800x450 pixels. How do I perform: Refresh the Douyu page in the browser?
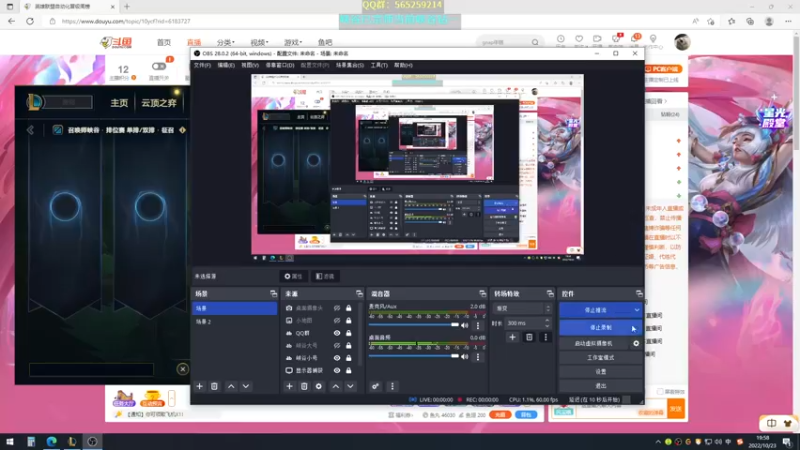click(x=30, y=21)
